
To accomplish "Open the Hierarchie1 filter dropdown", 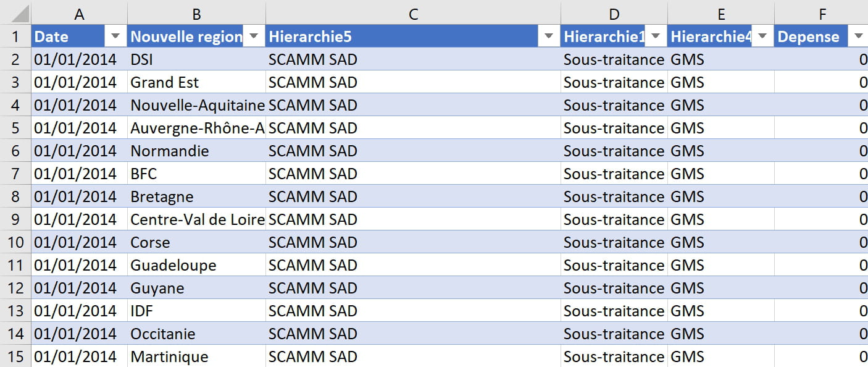I will [656, 37].
